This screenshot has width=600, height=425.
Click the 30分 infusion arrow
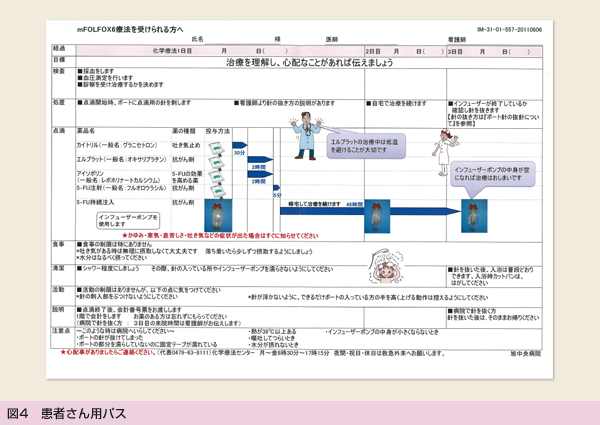click(x=240, y=145)
